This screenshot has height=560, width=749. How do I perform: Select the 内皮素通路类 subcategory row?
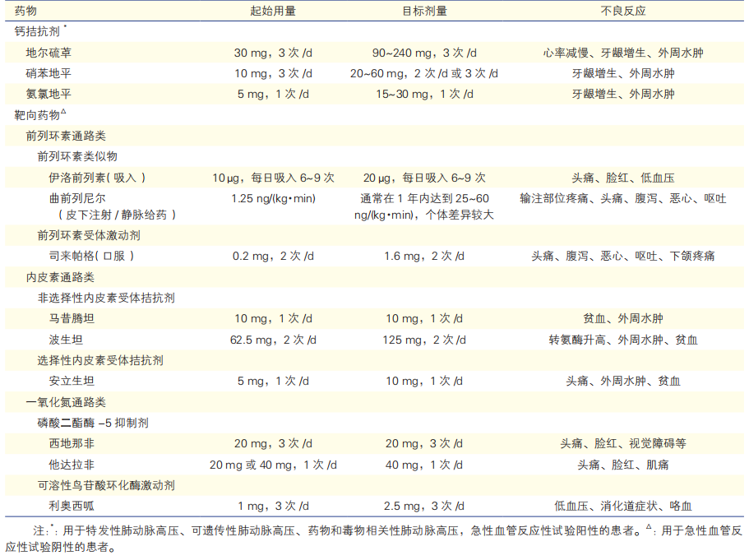60,277
